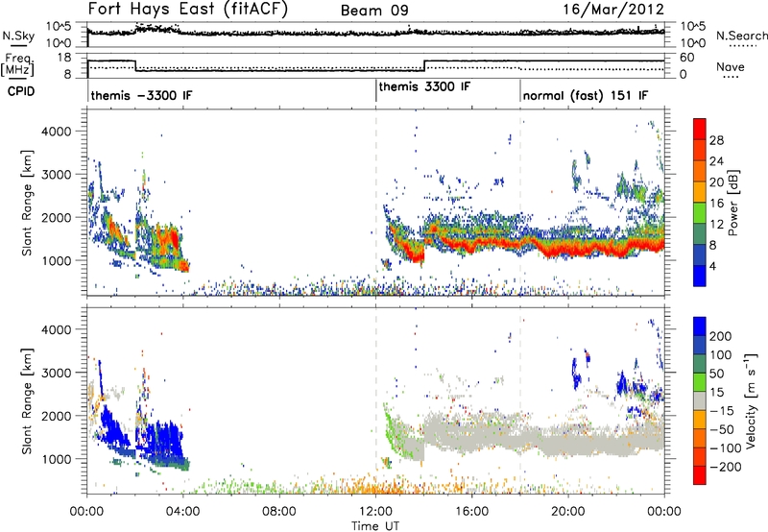Click the Power colorbar segment between 24 and 28
The image size is (768, 532).
[700, 150]
